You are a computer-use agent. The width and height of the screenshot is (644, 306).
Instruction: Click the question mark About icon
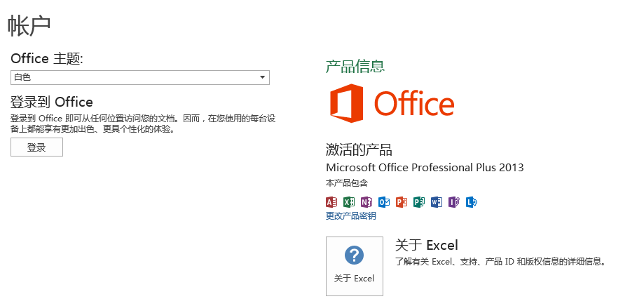pos(354,255)
